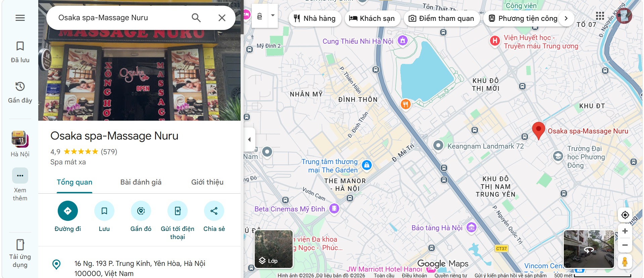Open the Quyền riêng tư privacy link
The height and width of the screenshot is (278, 644).
(451, 275)
